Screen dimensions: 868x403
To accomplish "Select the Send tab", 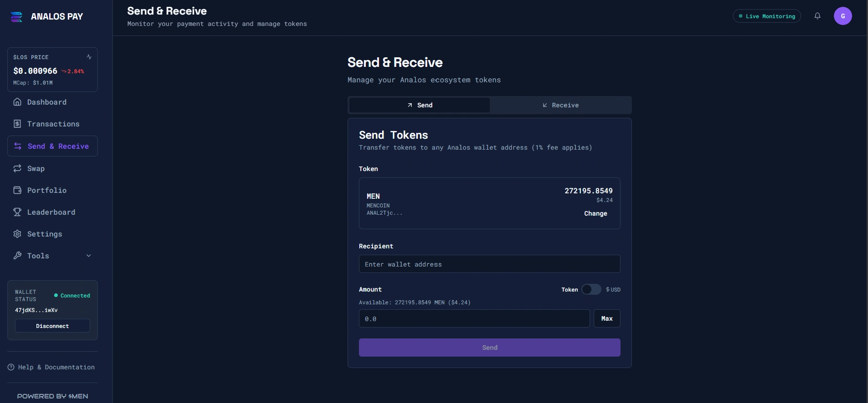I will tap(419, 105).
